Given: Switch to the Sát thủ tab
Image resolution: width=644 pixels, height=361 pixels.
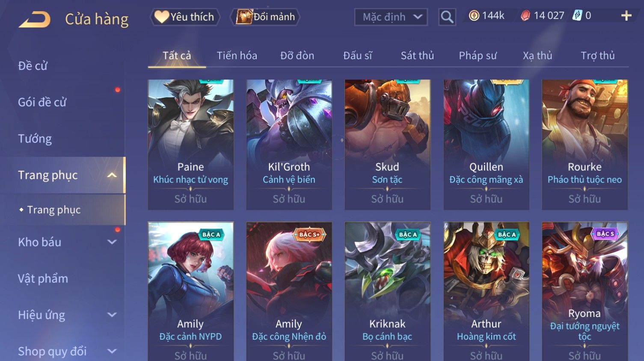Looking at the screenshot, I should pyautogui.click(x=417, y=56).
